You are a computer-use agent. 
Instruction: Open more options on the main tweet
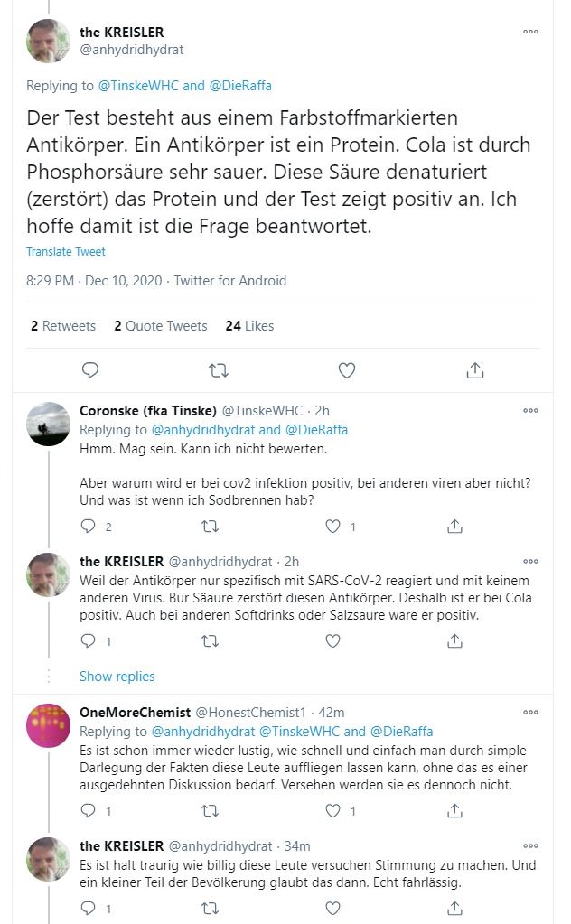click(x=530, y=33)
